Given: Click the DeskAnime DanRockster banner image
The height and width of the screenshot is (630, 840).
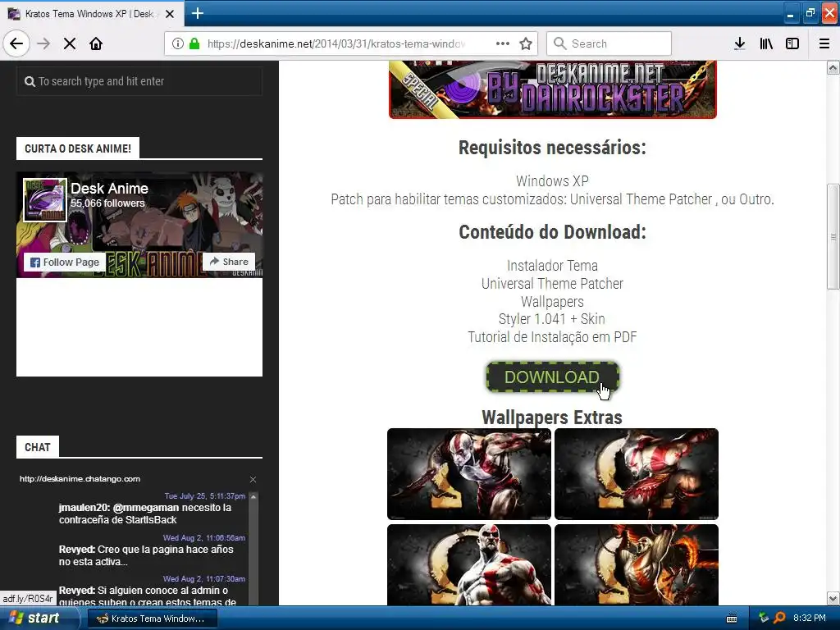Looking at the screenshot, I should point(553,89).
